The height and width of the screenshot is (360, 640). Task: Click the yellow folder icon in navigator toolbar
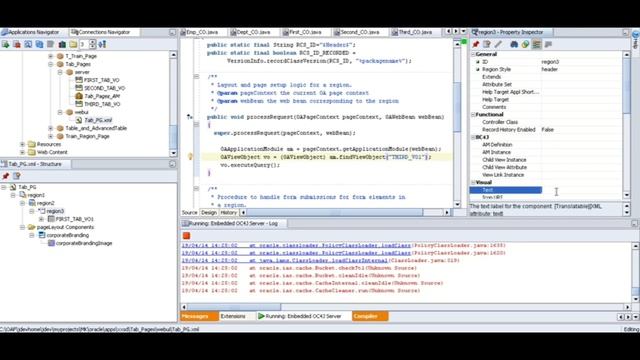point(73,44)
